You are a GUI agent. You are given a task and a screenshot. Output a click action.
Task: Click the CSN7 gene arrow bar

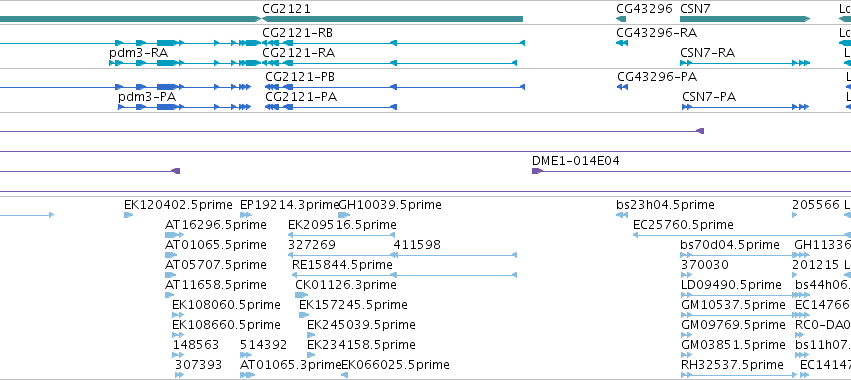(745, 19)
